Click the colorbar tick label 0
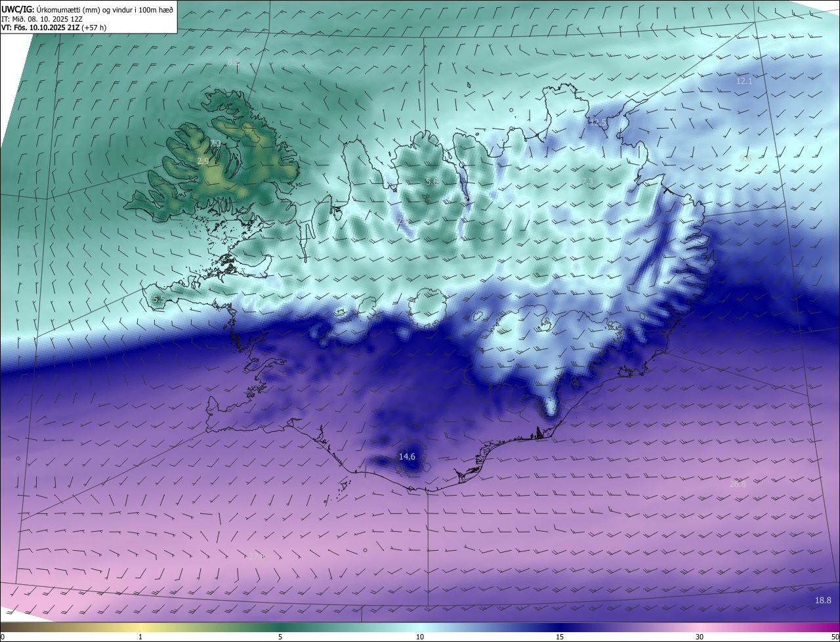 click(x=3, y=637)
